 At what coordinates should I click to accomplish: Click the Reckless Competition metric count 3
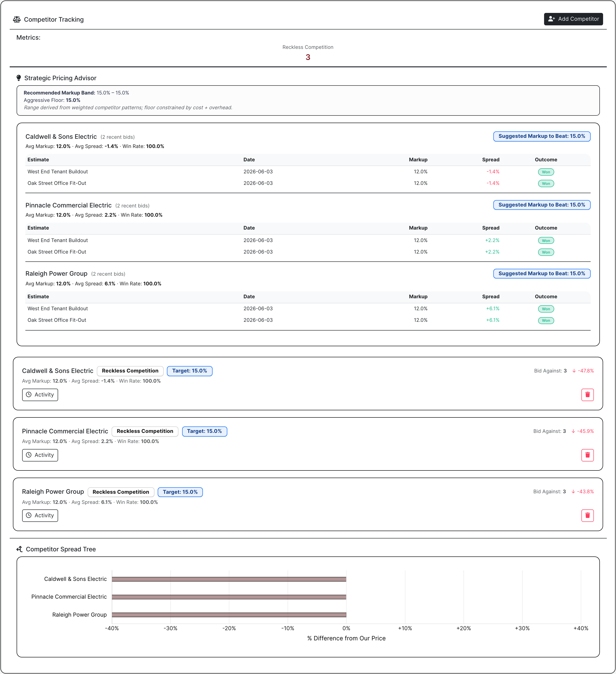point(308,57)
